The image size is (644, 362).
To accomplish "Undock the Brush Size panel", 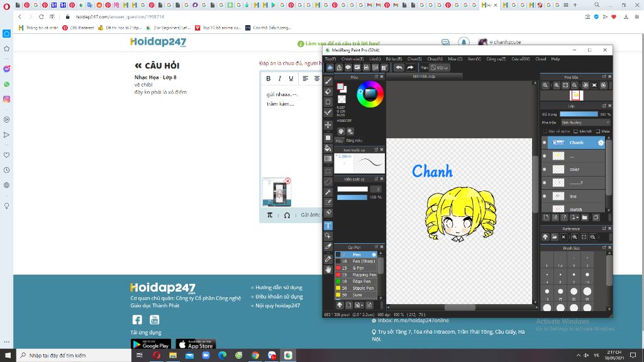I will [604, 248].
